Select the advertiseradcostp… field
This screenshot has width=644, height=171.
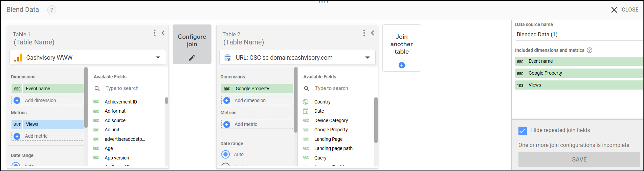coord(125,139)
